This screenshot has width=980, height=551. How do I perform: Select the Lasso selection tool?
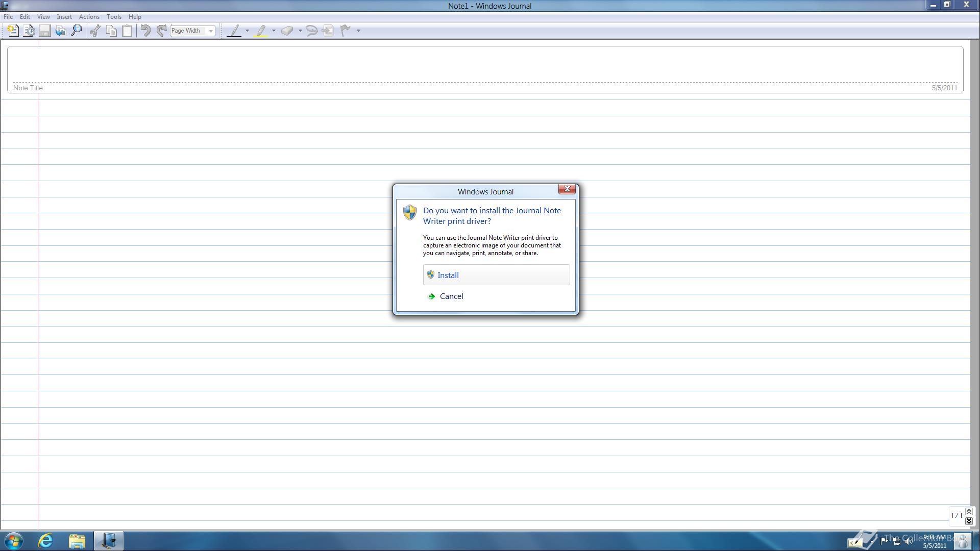tap(312, 31)
